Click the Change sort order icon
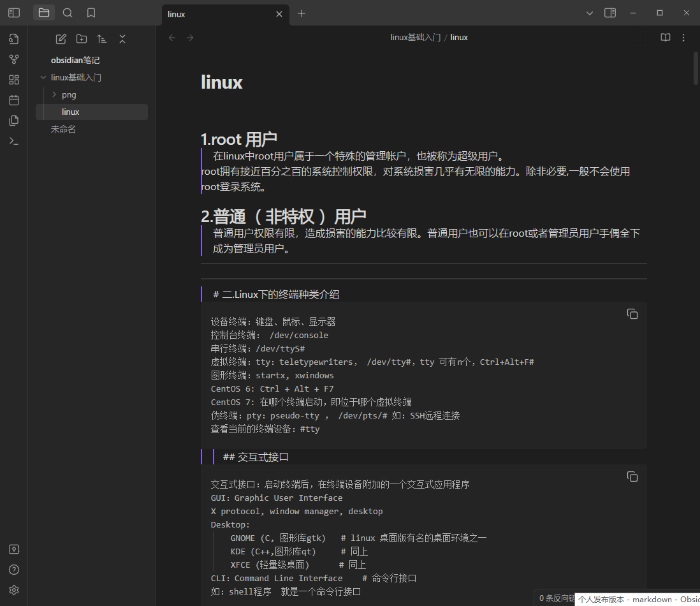 tap(101, 38)
